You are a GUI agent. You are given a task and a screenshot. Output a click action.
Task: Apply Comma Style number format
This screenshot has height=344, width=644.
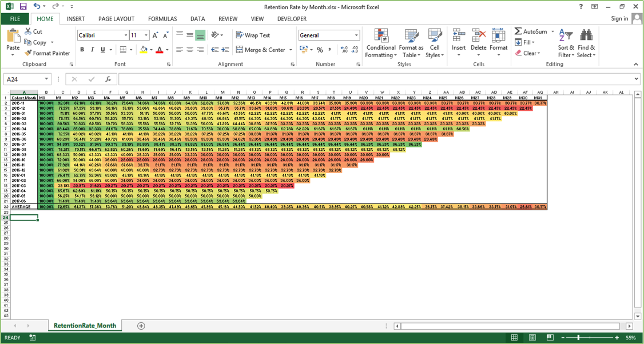[330, 50]
